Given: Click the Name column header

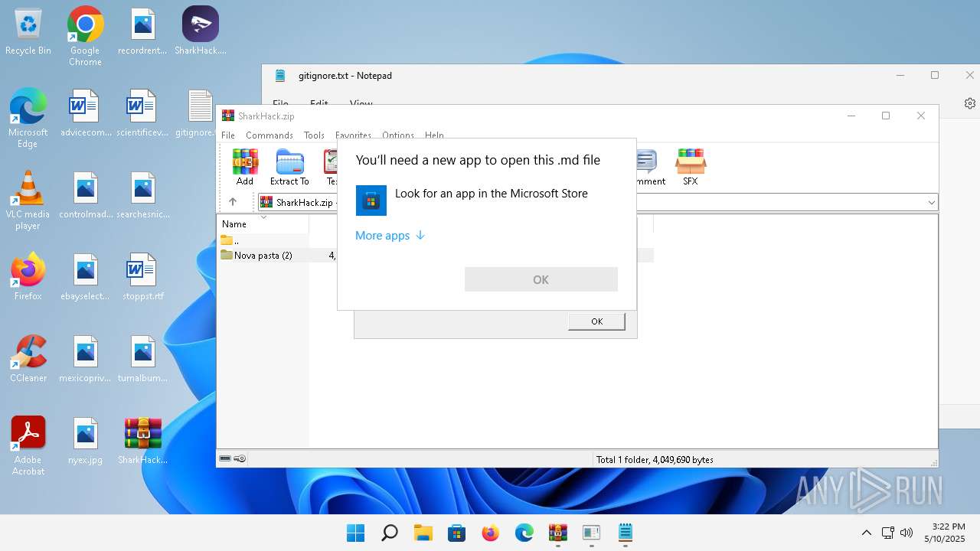Looking at the screenshot, I should pyautogui.click(x=263, y=224).
